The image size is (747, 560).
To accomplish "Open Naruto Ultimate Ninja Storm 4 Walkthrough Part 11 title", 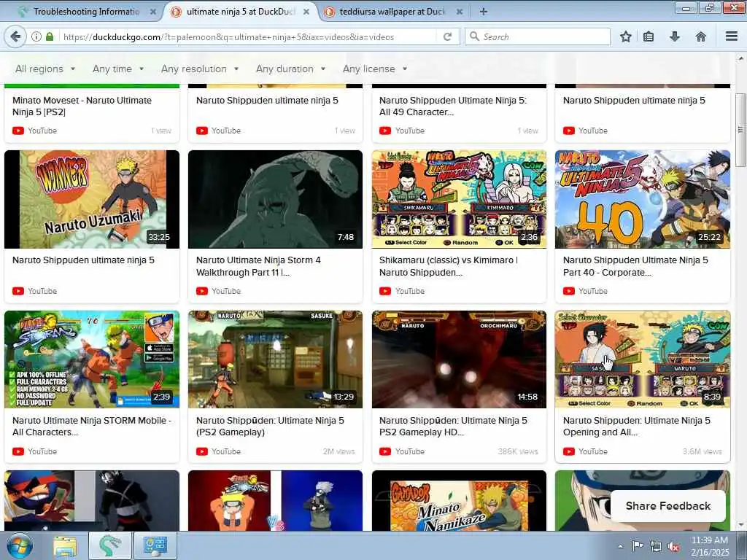I will [x=258, y=266].
